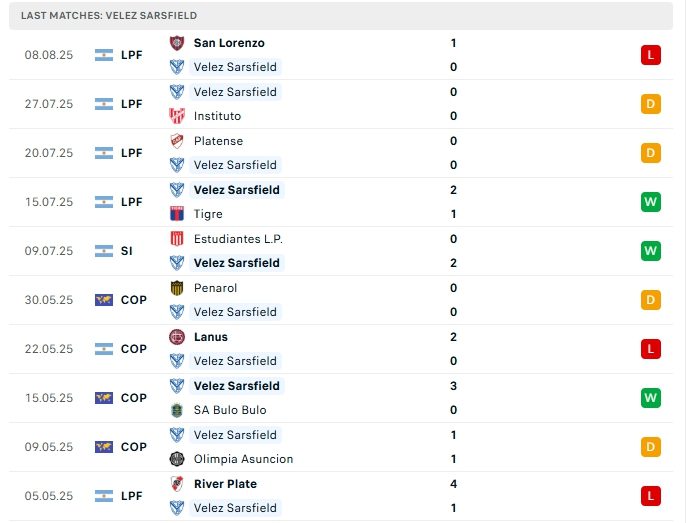The image size is (686, 523).
Task: Click the Platense club crest icon
Action: 177,141
